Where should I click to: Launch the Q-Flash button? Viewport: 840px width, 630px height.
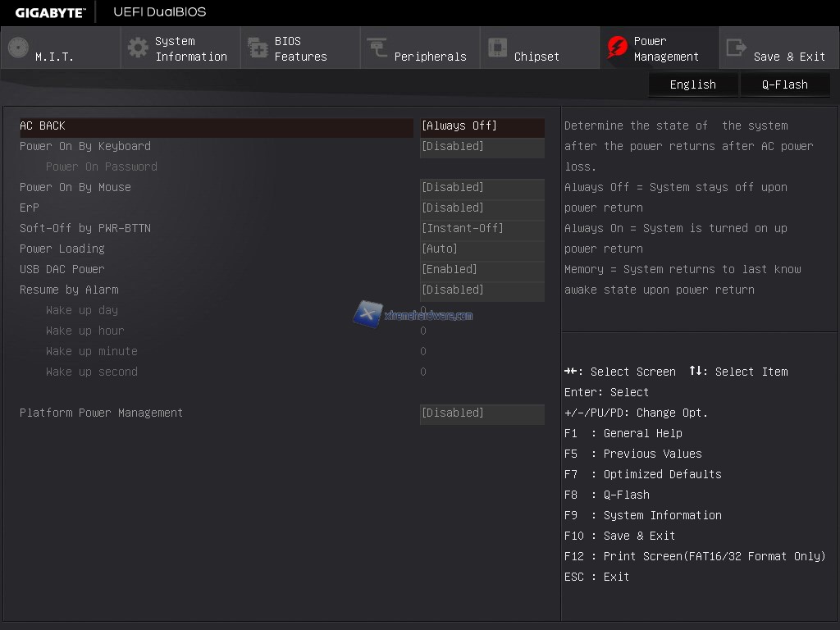[784, 84]
